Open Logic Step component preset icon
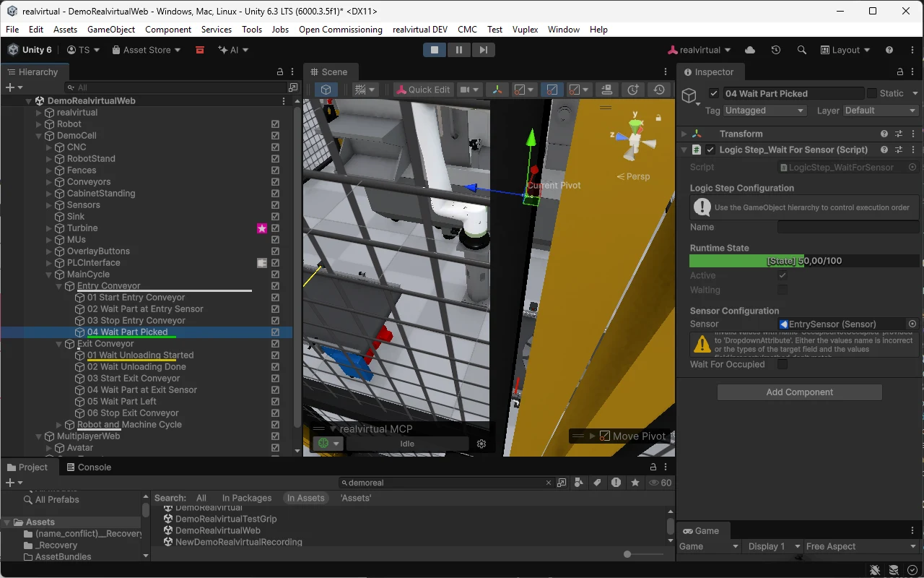 (899, 150)
